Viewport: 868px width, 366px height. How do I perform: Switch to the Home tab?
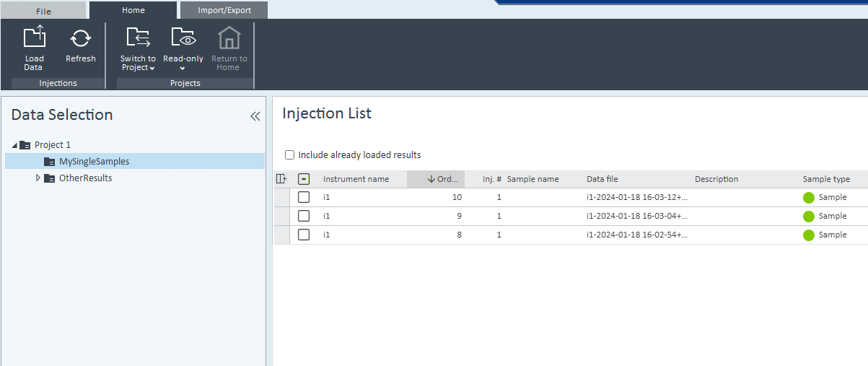click(133, 10)
